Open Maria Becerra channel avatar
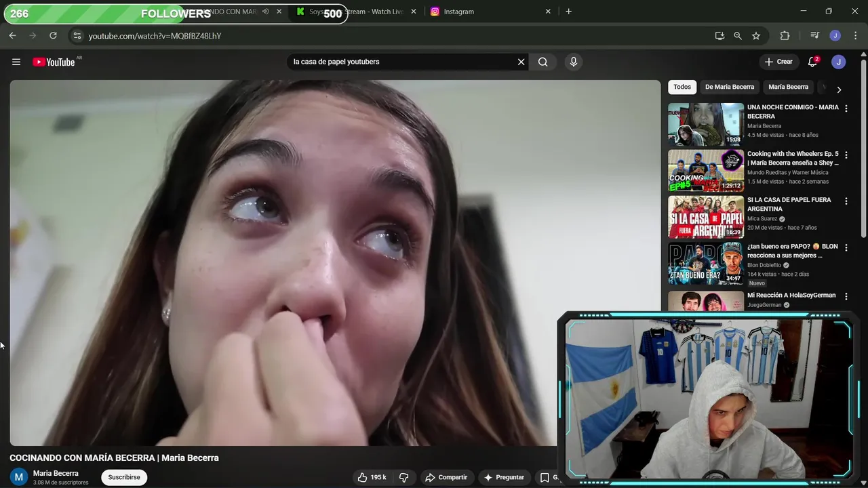The width and height of the screenshot is (868, 488). click(x=19, y=477)
